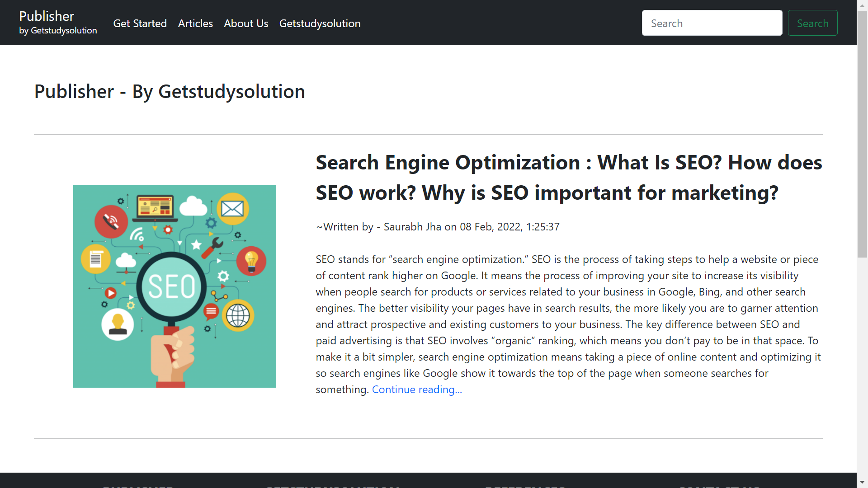Follow the Continue reading link
This screenshot has height=488, width=868.
417,389
